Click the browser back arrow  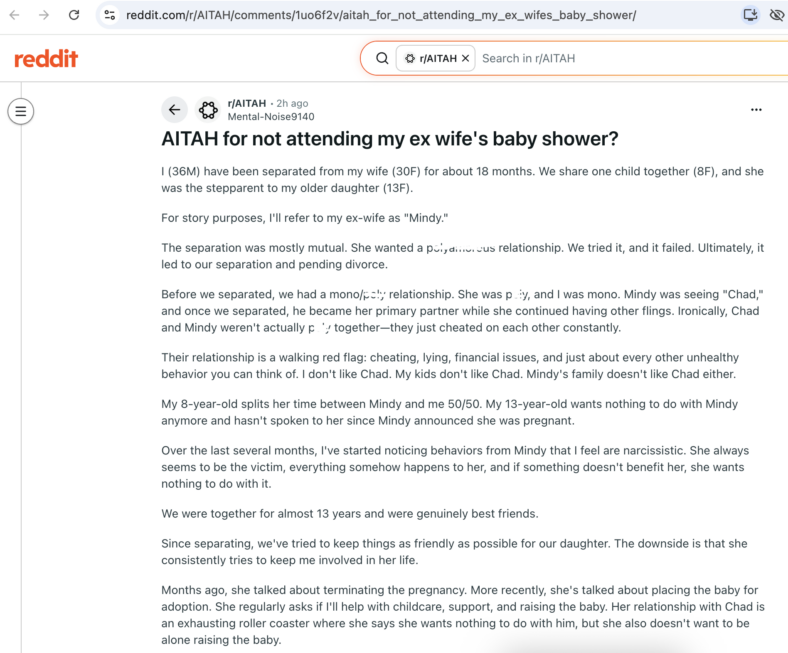click(15, 15)
